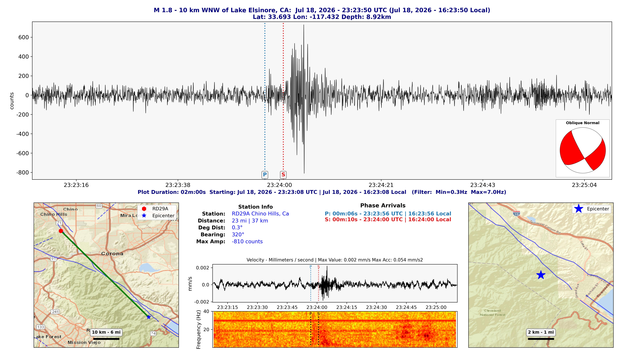The height and width of the screenshot is (362, 644).
Task: Click the S marker label on the spectrogram
Action: [x=319, y=314]
